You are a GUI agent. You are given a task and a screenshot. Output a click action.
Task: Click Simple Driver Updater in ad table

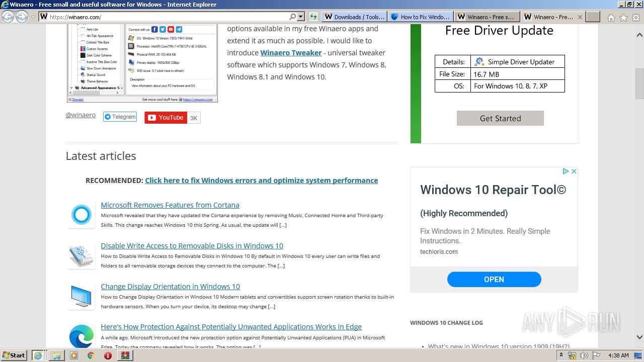tap(517, 62)
